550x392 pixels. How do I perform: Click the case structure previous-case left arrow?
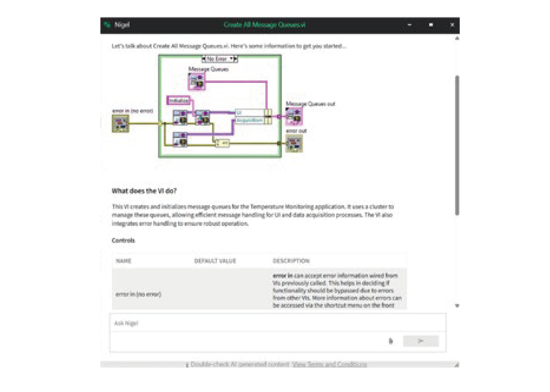204,59
